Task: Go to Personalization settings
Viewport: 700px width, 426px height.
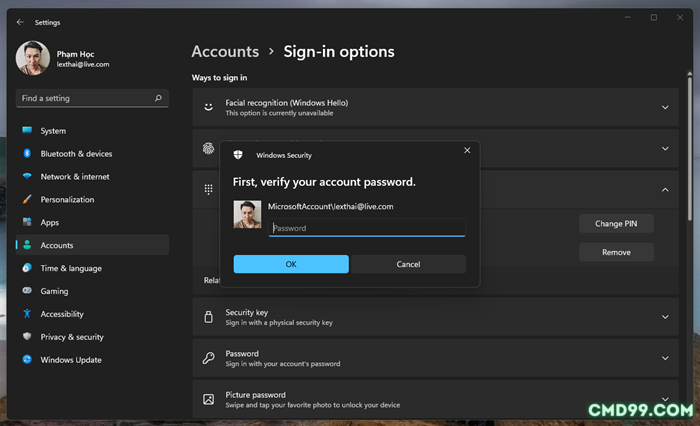Action: pyautogui.click(x=92, y=199)
